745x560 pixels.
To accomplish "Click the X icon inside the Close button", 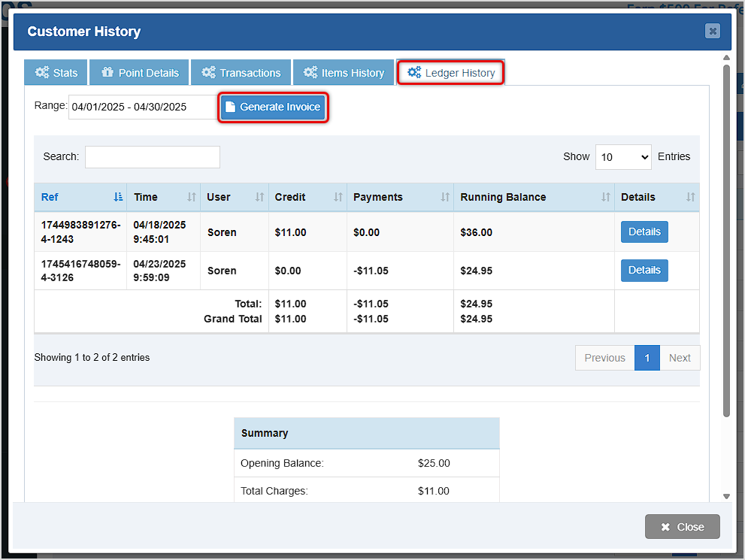I will [665, 526].
